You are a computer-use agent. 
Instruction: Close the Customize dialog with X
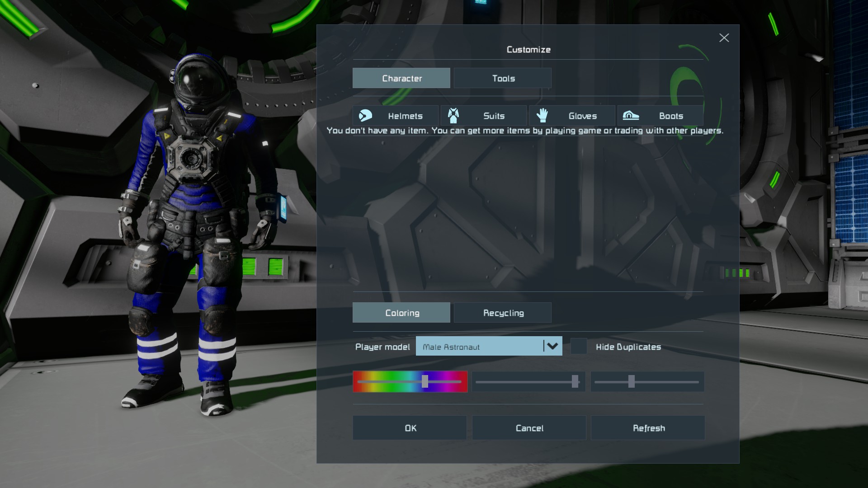[724, 38]
